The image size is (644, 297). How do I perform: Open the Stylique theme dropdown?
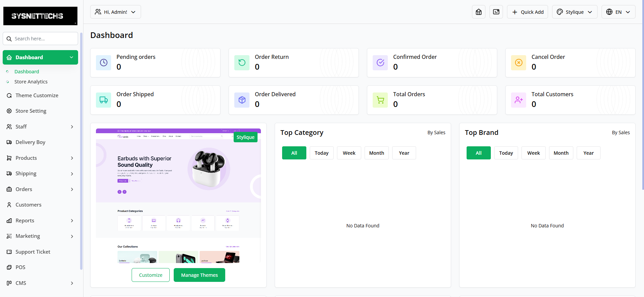point(574,12)
